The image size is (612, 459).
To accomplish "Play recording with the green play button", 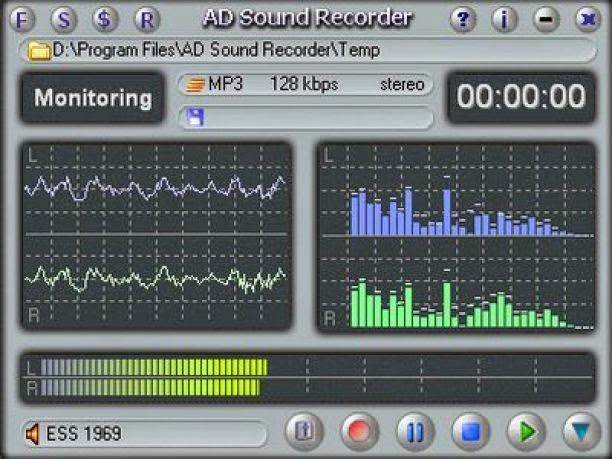I will pos(522,432).
